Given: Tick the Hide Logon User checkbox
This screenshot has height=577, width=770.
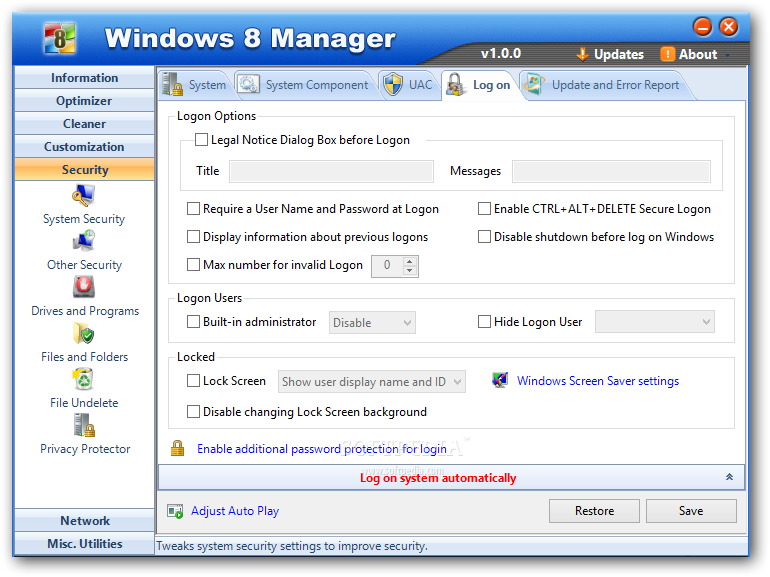Looking at the screenshot, I should (484, 322).
